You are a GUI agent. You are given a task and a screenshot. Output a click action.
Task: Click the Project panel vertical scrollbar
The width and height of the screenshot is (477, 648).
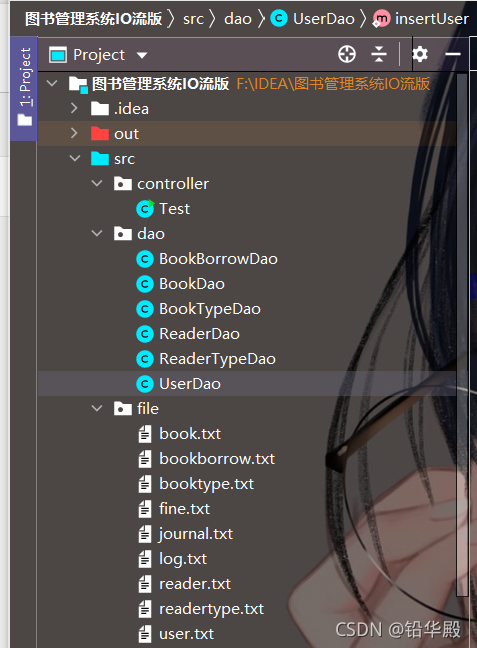(462, 335)
